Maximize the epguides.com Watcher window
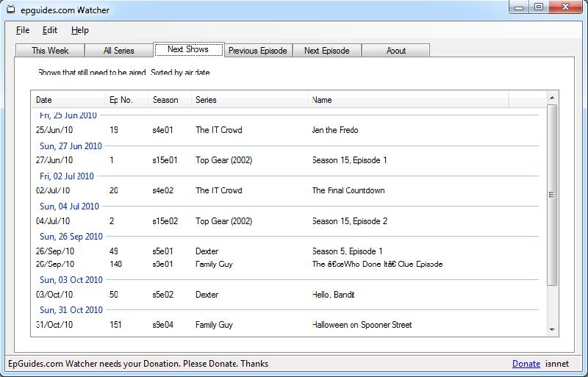Viewport: 588px width, 377px height. 539,7
